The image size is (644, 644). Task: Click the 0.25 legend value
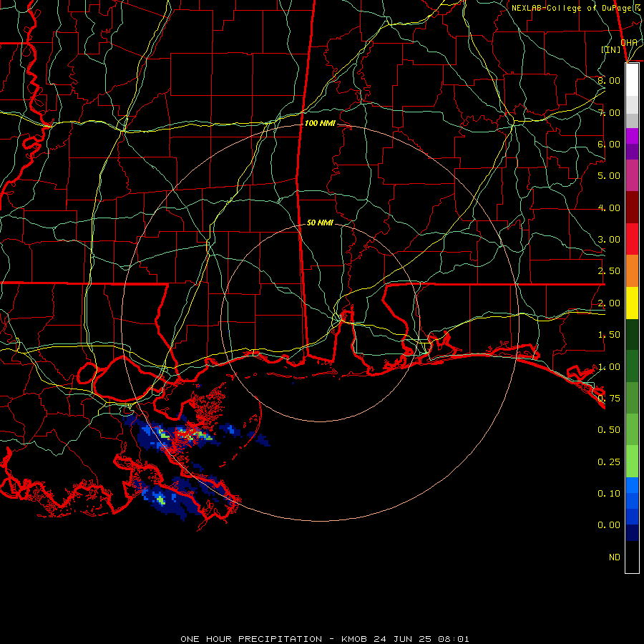click(609, 462)
